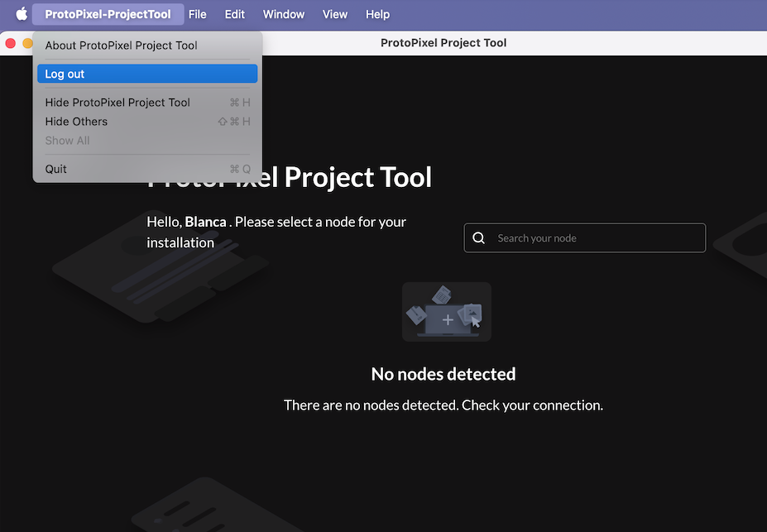Open the Edit menu
The height and width of the screenshot is (532, 767).
(235, 14)
